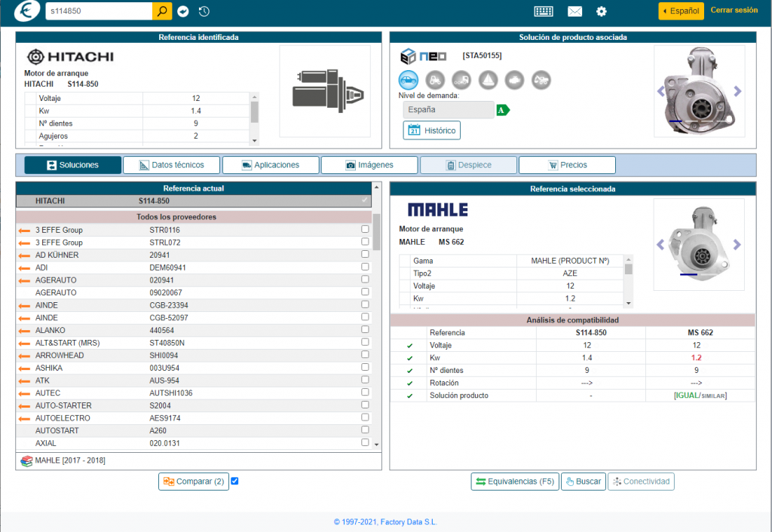Viewport: 772px width, 532px height.
Task: Click the MAHLE specs scrollbar thumb
Action: tap(628, 269)
